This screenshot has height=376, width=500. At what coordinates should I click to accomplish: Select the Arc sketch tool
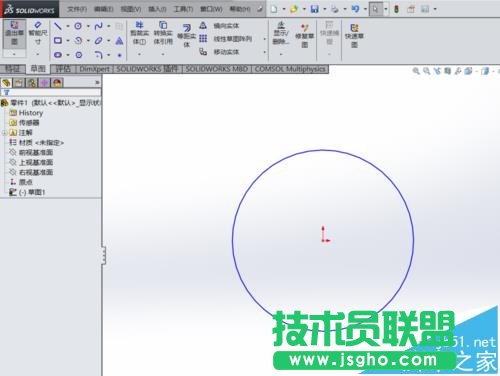[x=78, y=41]
